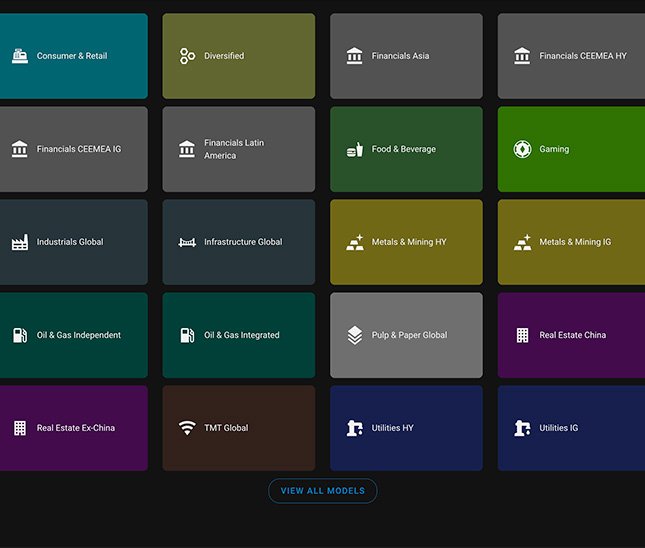The height and width of the screenshot is (548, 645).
Task: Open the Oil & Gas Integrated model
Action: (238, 335)
